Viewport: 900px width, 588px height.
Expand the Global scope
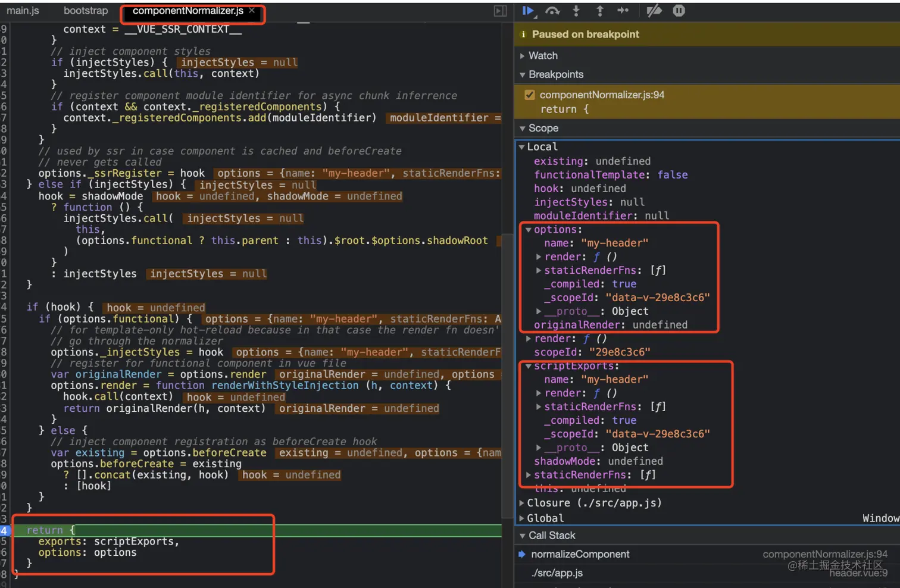click(522, 518)
